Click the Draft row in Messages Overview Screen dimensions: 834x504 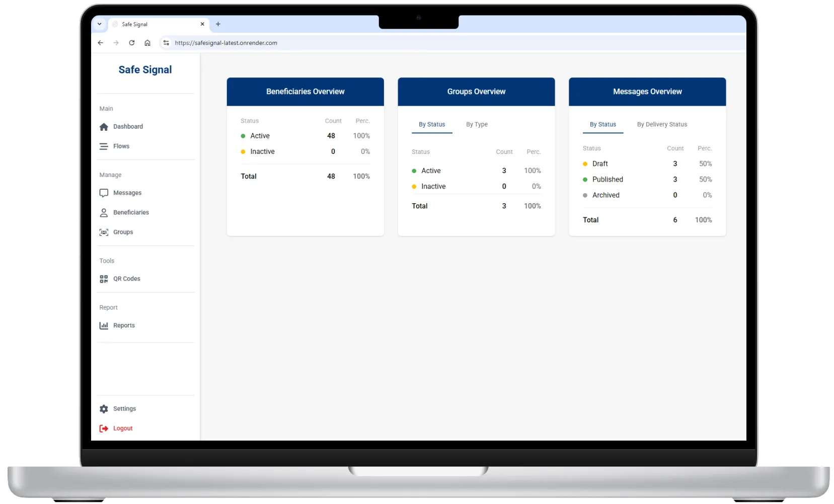coord(647,164)
